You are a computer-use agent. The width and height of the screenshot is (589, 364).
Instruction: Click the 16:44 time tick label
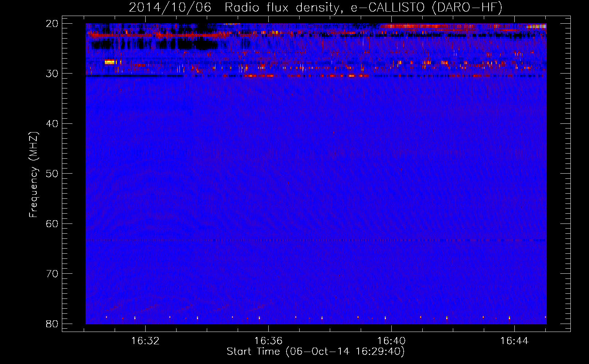tap(514, 341)
